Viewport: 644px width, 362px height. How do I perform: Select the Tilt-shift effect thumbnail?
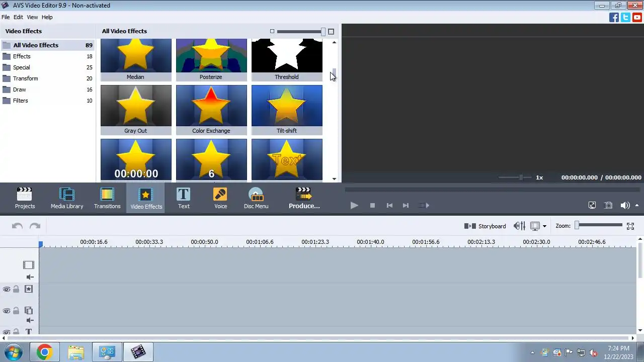[287, 110]
